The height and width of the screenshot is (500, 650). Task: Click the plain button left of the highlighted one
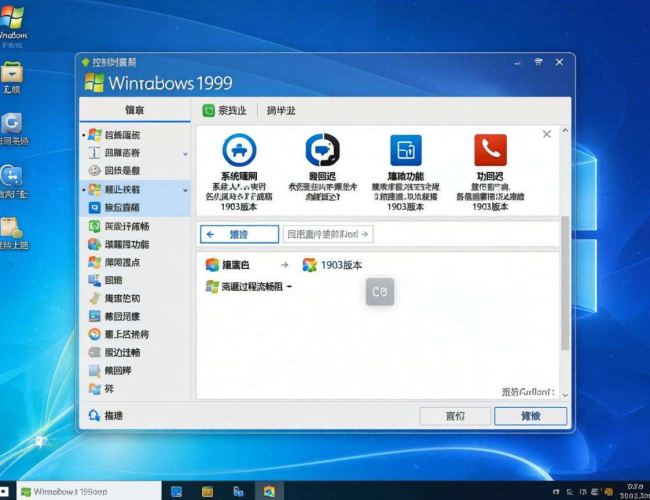(x=455, y=416)
